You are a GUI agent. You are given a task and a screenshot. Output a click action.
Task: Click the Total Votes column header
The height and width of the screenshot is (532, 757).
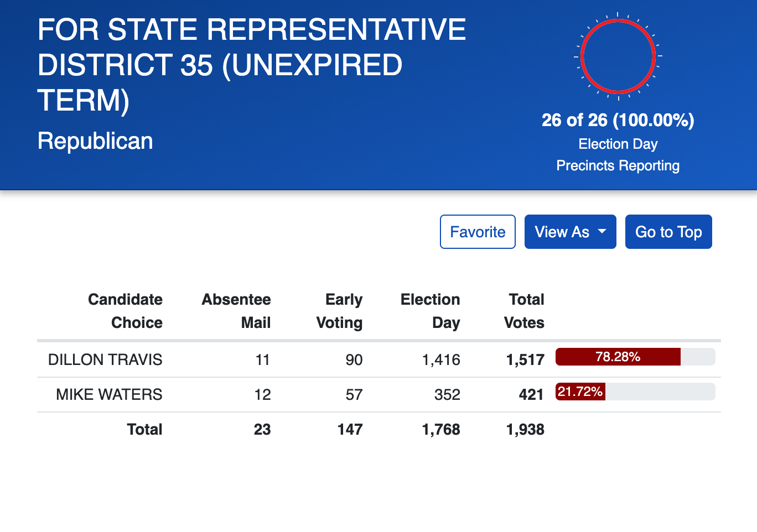point(525,311)
